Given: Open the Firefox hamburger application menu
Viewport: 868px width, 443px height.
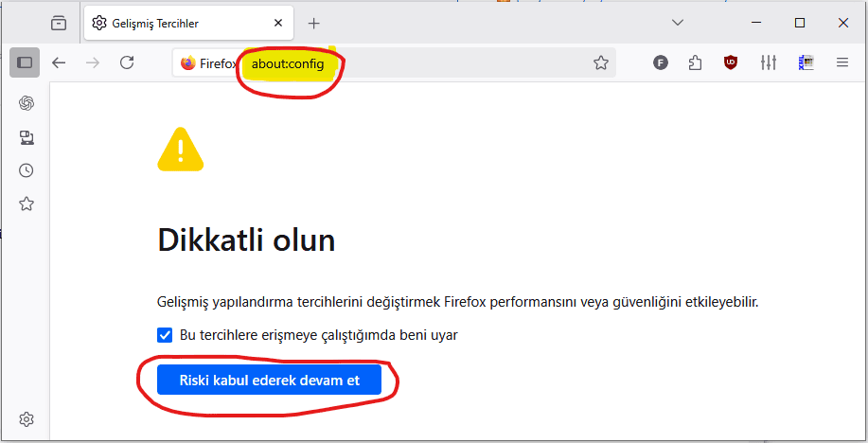Looking at the screenshot, I should (x=842, y=62).
